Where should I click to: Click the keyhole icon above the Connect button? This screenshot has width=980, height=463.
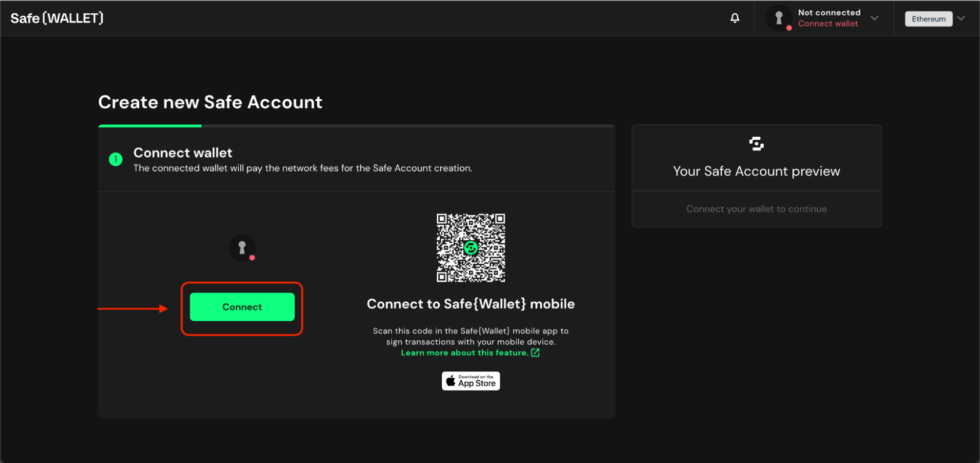pos(242,248)
